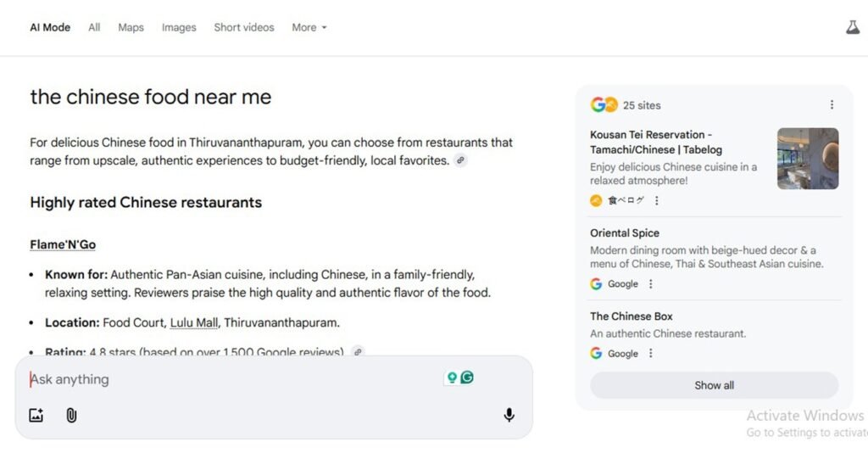Viewport: 868px width, 459px height.
Task: Expand the More dropdown menu
Action: tap(309, 27)
